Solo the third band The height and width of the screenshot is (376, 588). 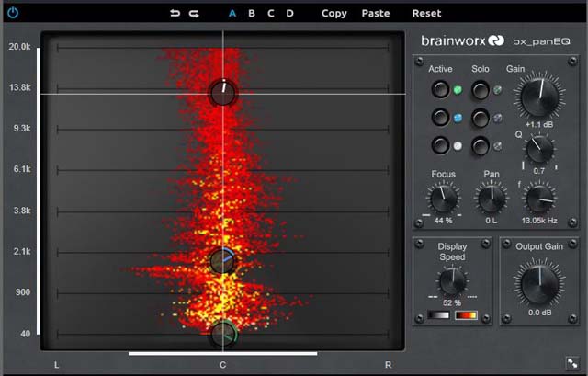480,145
